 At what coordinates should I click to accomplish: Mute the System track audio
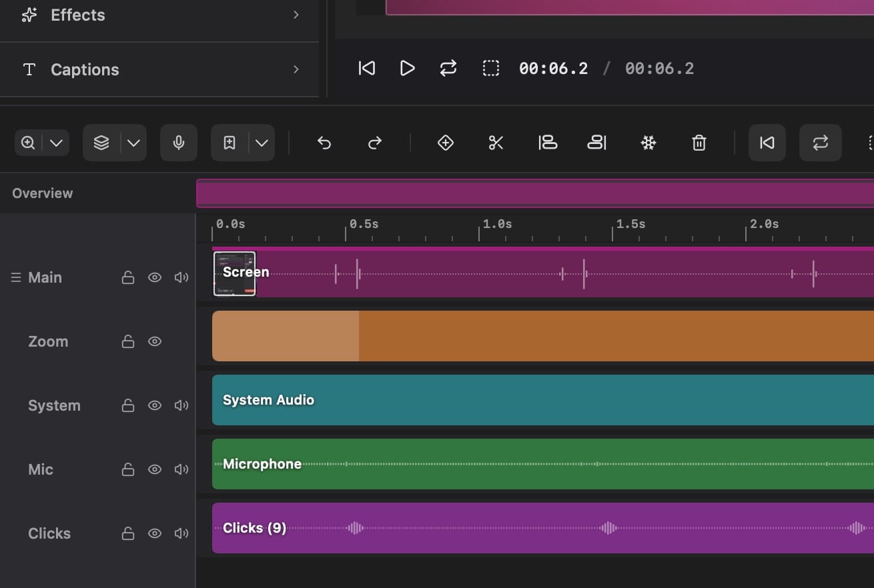pyautogui.click(x=181, y=405)
